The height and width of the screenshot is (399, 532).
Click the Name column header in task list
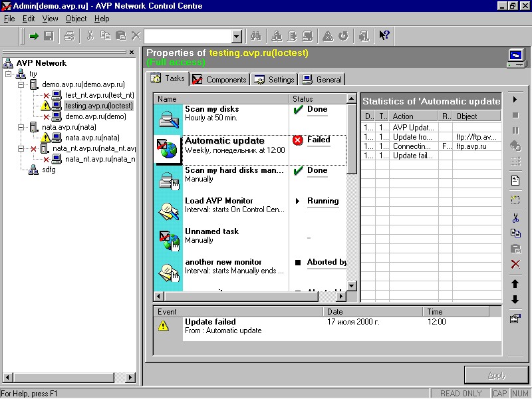pos(221,98)
